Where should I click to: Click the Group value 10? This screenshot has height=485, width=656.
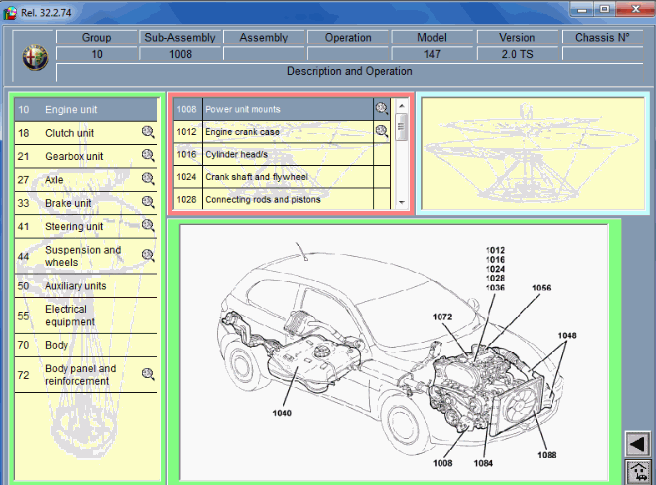(97, 54)
